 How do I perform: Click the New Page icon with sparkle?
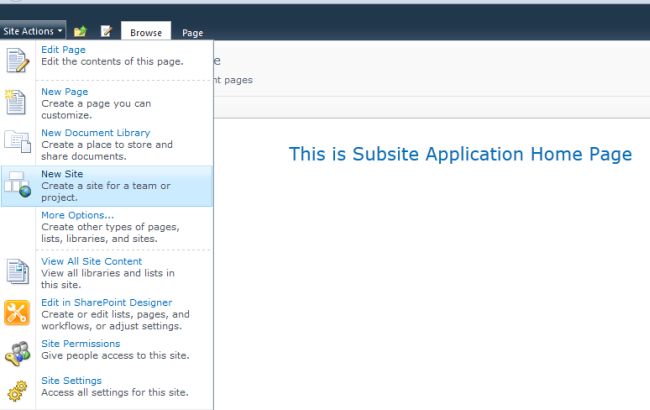(16, 102)
